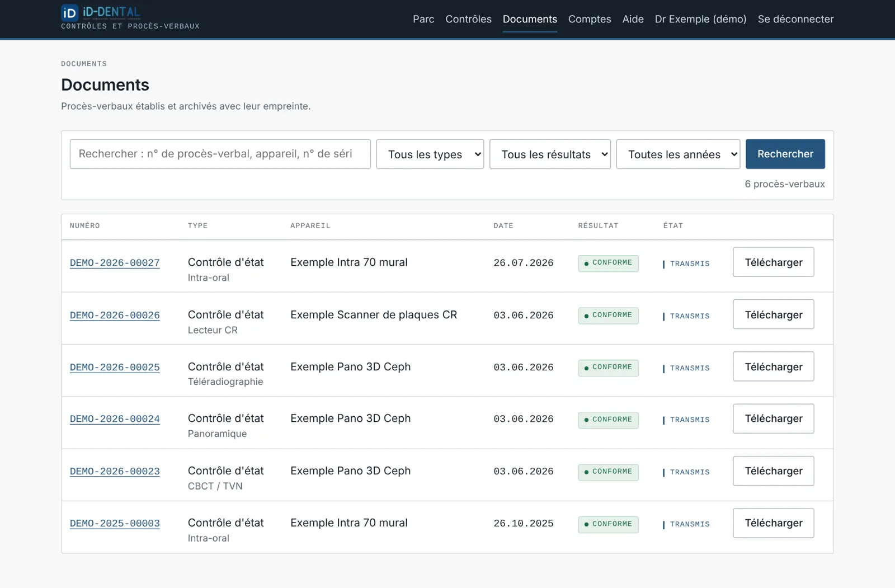This screenshot has width=895, height=588.
Task: Click the Exemple Scanner de plaques CR cell
Action: point(374,315)
